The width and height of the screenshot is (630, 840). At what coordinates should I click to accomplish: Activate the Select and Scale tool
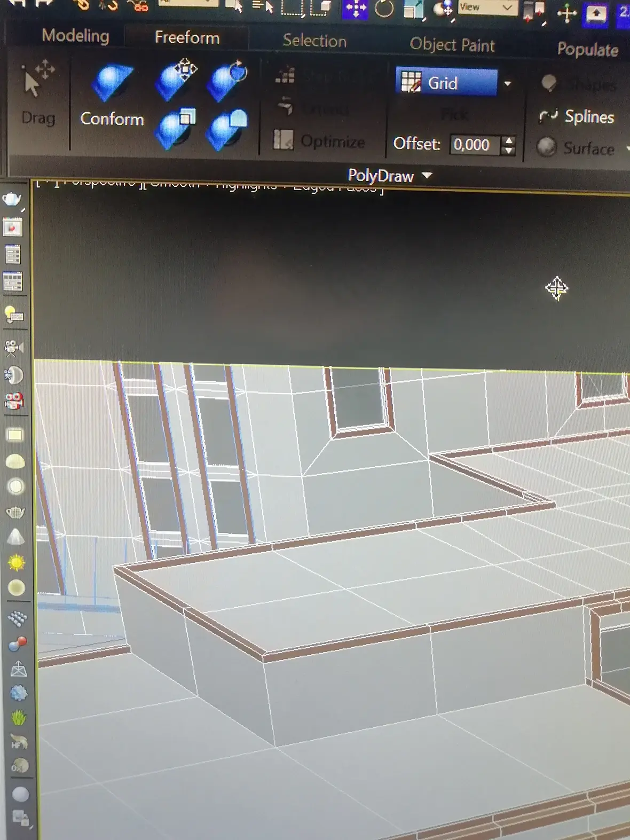(414, 10)
